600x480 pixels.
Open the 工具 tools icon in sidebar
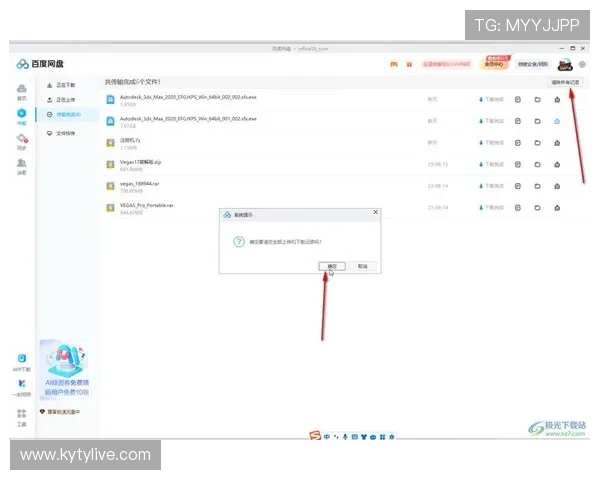click(21, 417)
